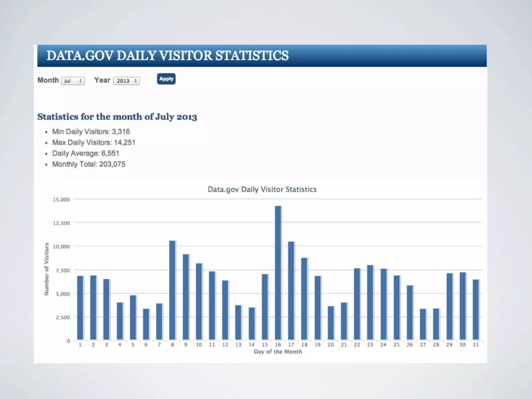This screenshot has width=532, height=399.
Task: Click the tallest bar for day 16
Action: (x=278, y=273)
